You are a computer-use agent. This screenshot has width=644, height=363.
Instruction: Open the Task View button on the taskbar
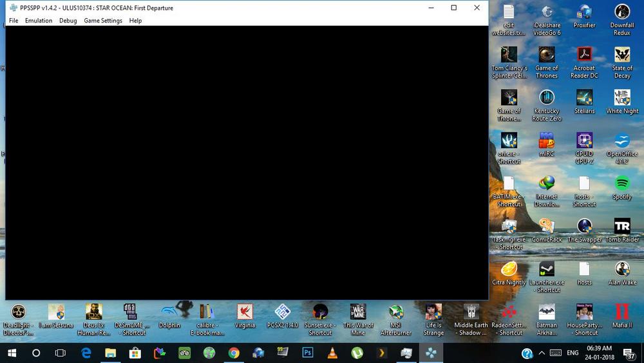[x=61, y=353]
